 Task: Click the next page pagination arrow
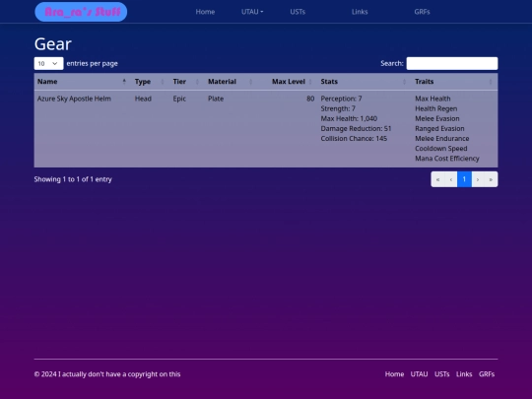(x=478, y=179)
